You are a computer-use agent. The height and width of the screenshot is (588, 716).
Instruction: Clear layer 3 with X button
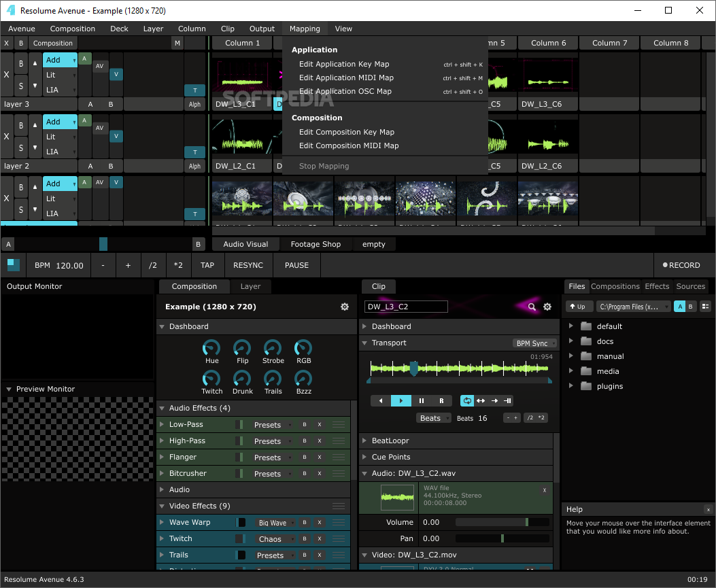coord(6,74)
